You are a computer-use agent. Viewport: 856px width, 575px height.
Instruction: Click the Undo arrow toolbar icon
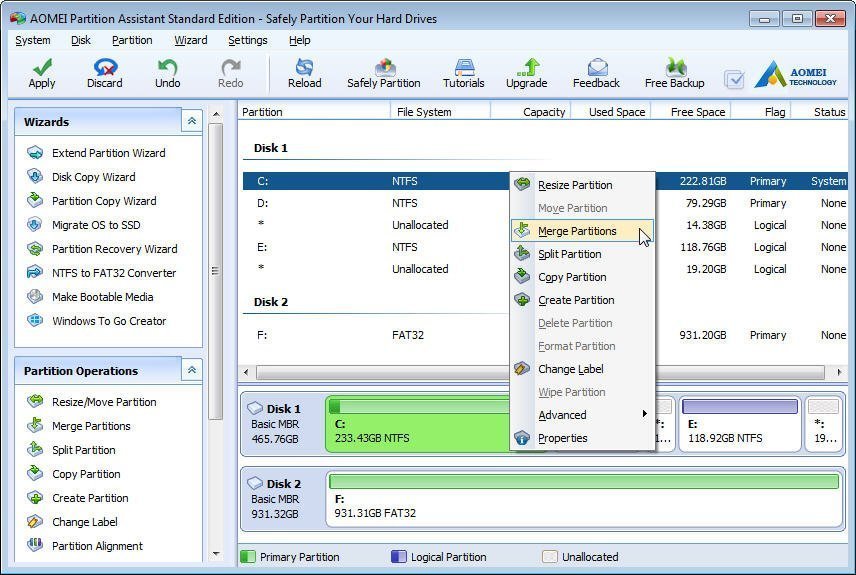[167, 68]
